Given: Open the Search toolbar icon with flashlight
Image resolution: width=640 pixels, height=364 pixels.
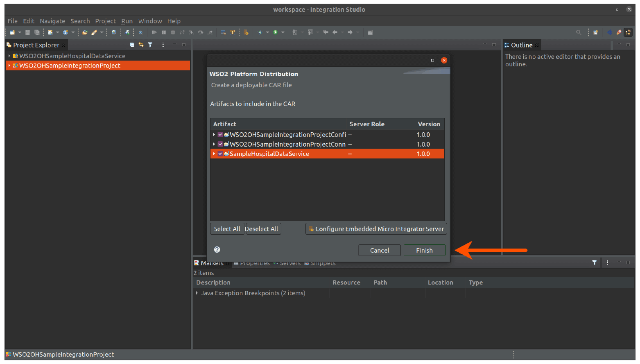Looking at the screenshot, I should [94, 32].
